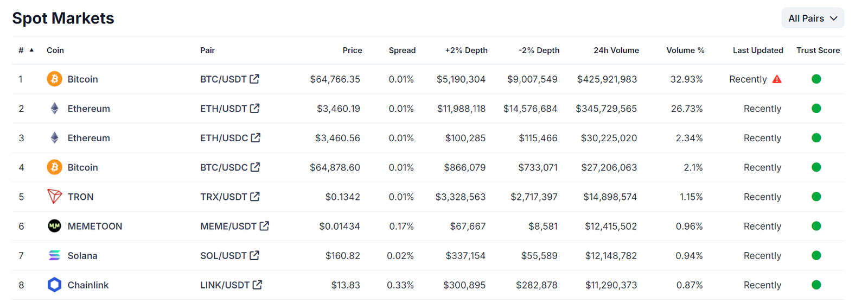Open SOL/USDT external link icon

coord(254,255)
